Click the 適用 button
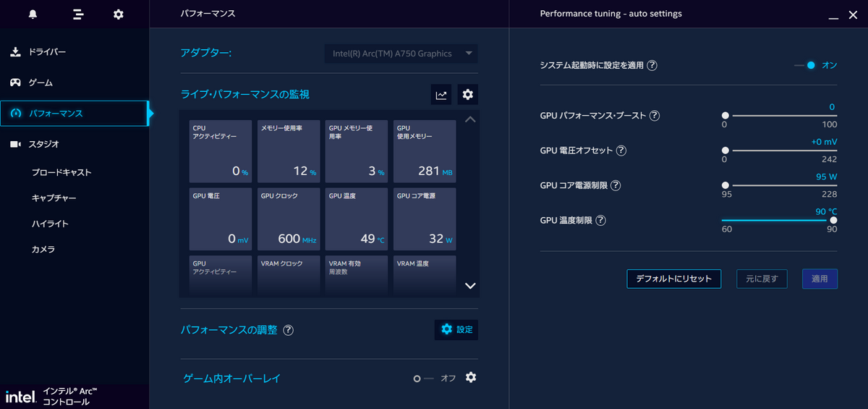Image resolution: width=868 pixels, height=409 pixels. [820, 279]
